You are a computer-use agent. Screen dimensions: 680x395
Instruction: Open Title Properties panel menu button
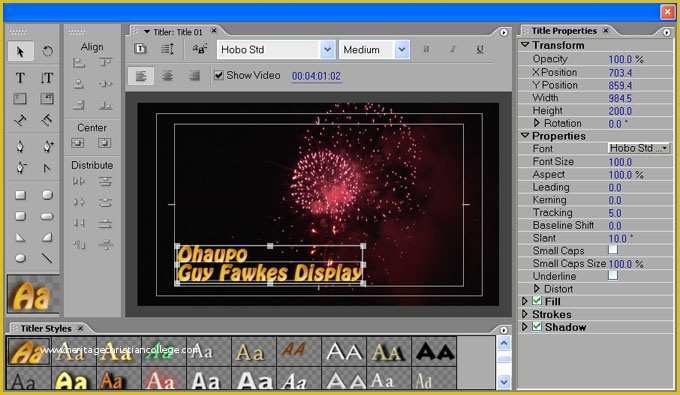tap(667, 32)
